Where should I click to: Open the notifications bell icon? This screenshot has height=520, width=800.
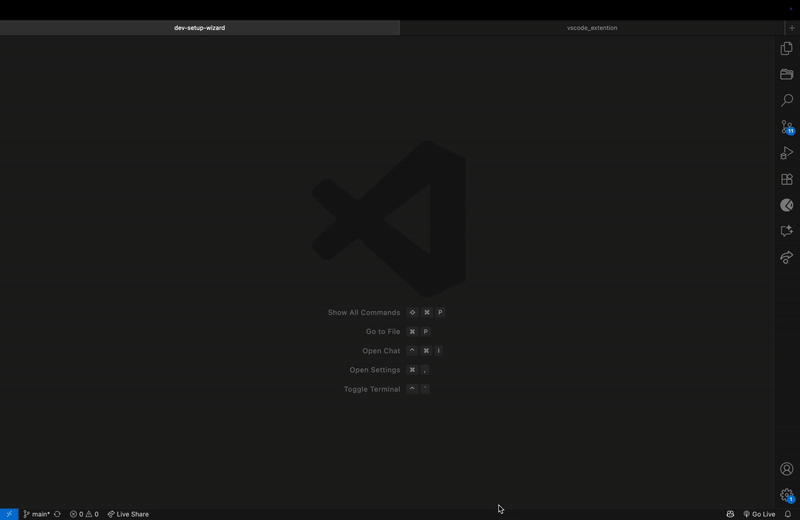point(788,514)
